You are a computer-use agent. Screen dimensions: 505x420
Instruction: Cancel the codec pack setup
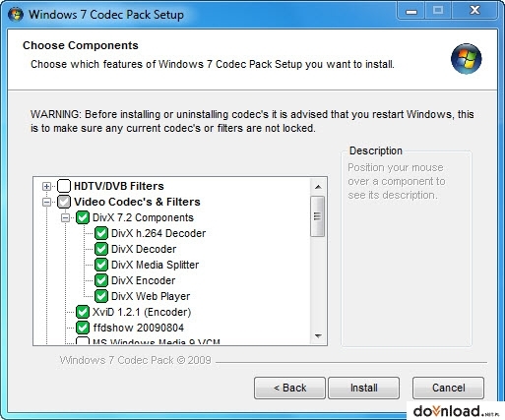click(448, 388)
